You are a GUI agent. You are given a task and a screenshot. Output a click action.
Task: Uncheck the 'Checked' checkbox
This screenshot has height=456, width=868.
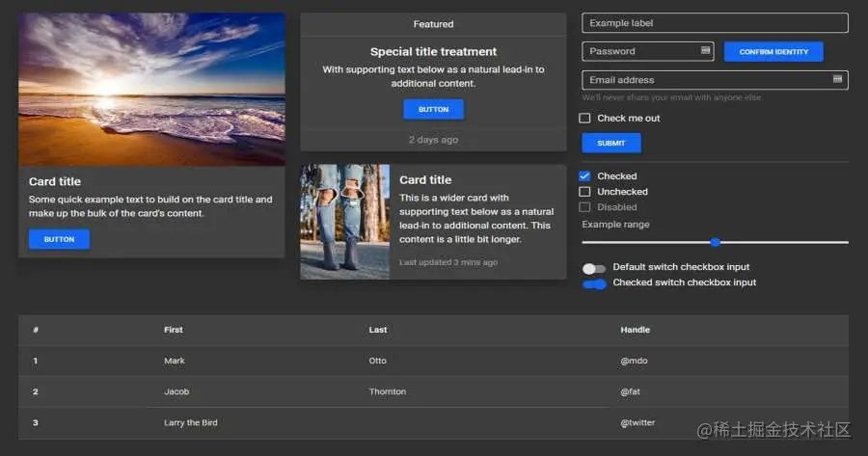[x=584, y=176]
